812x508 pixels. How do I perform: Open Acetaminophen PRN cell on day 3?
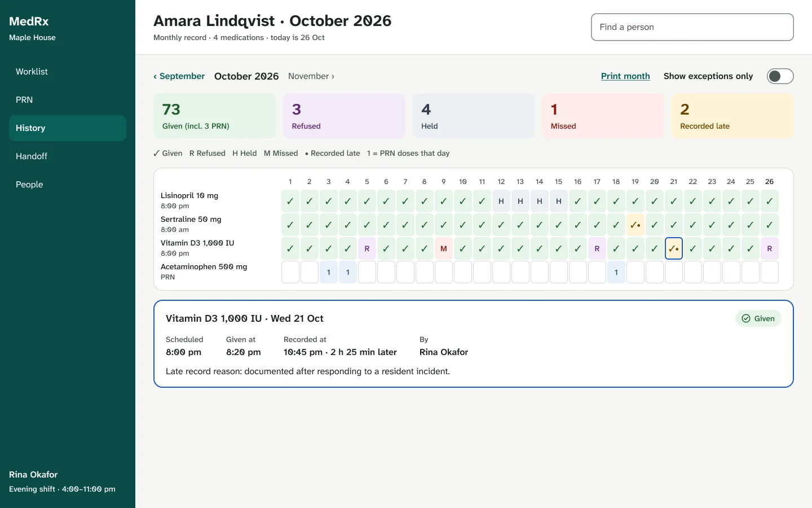pos(329,272)
